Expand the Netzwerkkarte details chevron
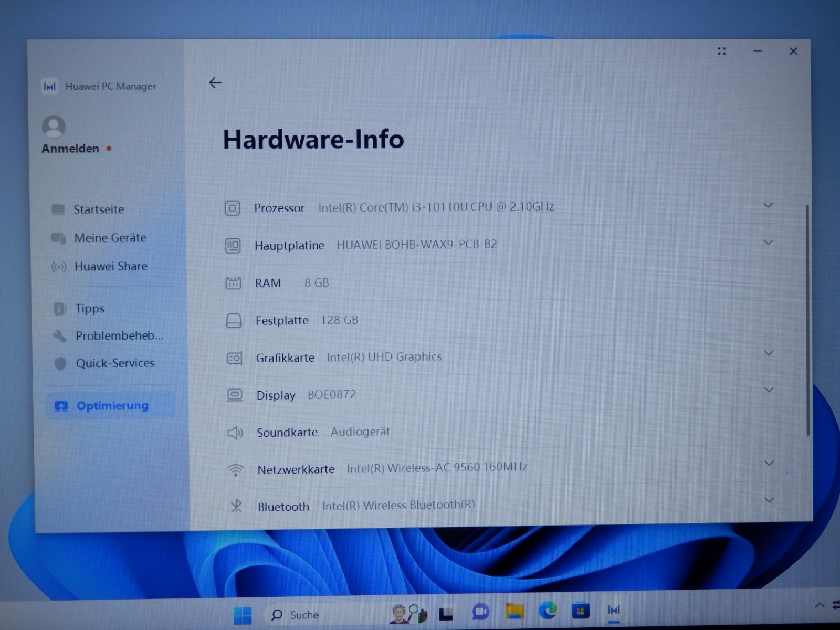The height and width of the screenshot is (630, 840). [769, 463]
